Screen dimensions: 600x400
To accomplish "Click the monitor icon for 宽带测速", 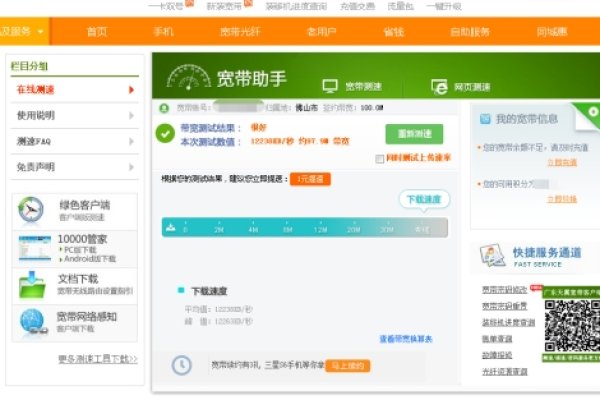I will pos(329,86).
